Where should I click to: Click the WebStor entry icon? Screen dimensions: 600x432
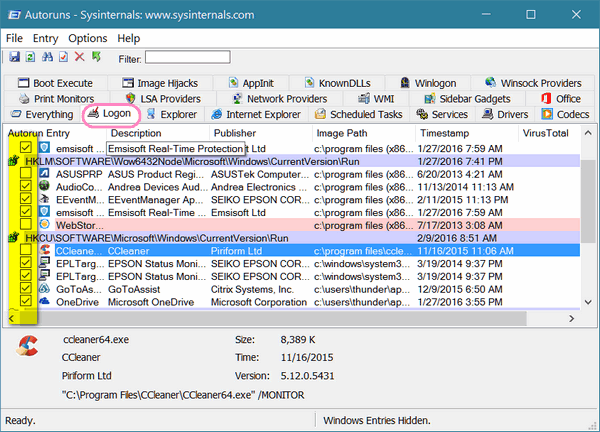(x=45, y=225)
